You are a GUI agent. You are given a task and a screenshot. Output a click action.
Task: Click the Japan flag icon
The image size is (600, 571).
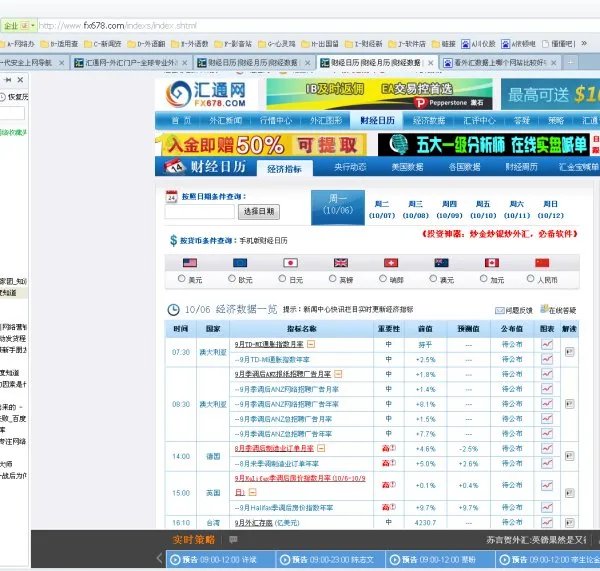[x=290, y=263]
